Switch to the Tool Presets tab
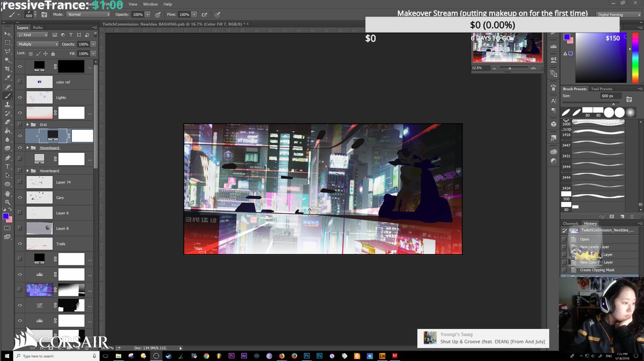Image resolution: width=644 pixels, height=361 pixels. pyautogui.click(x=602, y=89)
